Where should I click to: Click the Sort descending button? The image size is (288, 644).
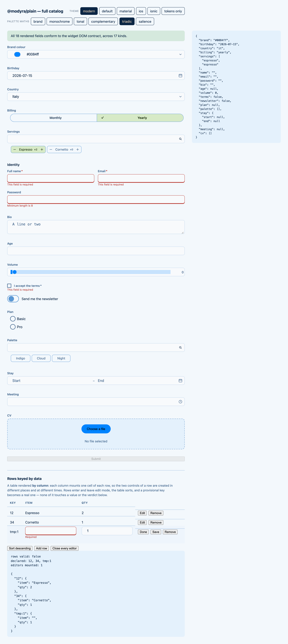coord(20,548)
